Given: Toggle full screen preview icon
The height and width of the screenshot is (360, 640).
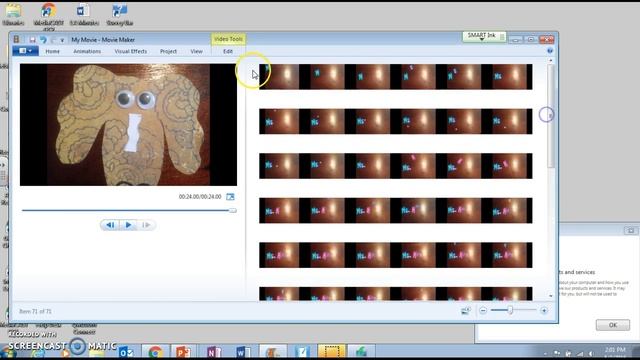Looking at the screenshot, I should tap(230, 197).
